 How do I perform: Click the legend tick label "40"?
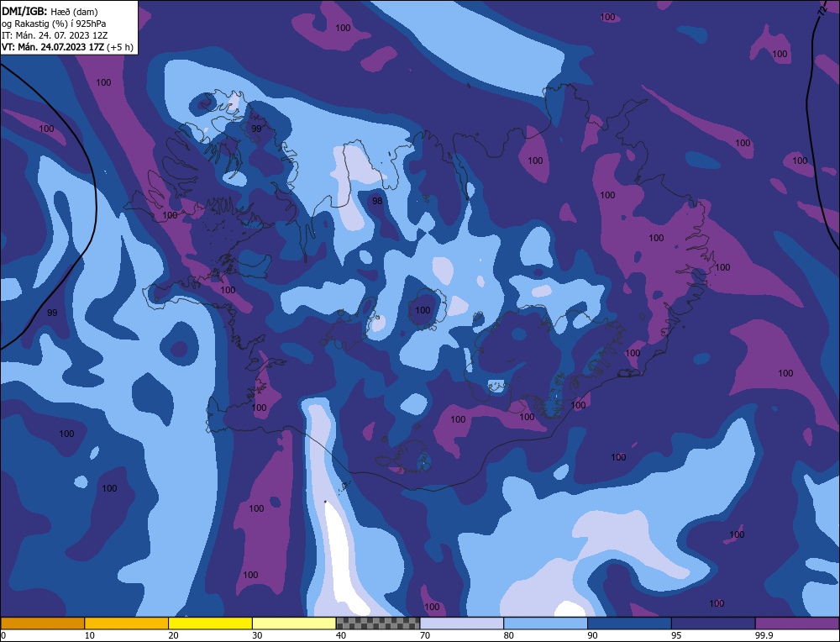tap(341, 635)
